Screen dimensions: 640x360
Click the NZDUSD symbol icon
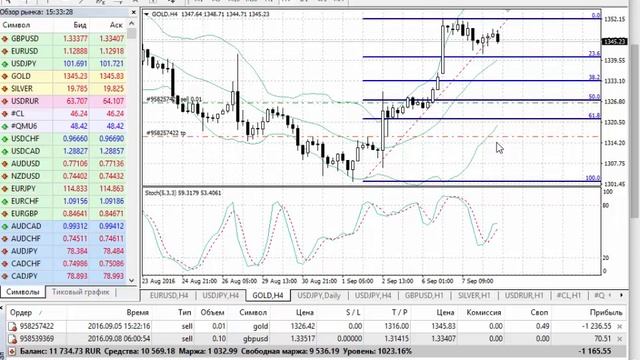[x=5, y=176]
